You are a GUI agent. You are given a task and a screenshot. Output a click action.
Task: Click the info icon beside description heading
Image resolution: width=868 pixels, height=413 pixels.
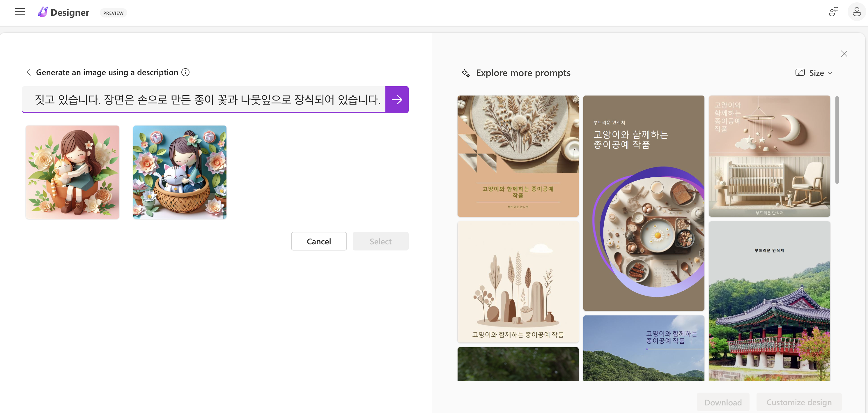(185, 72)
